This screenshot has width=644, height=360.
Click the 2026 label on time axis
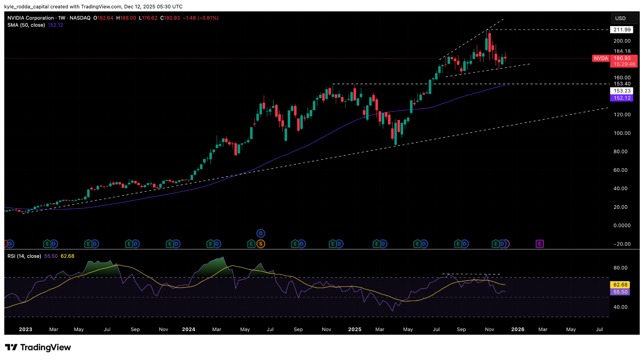coord(518,329)
